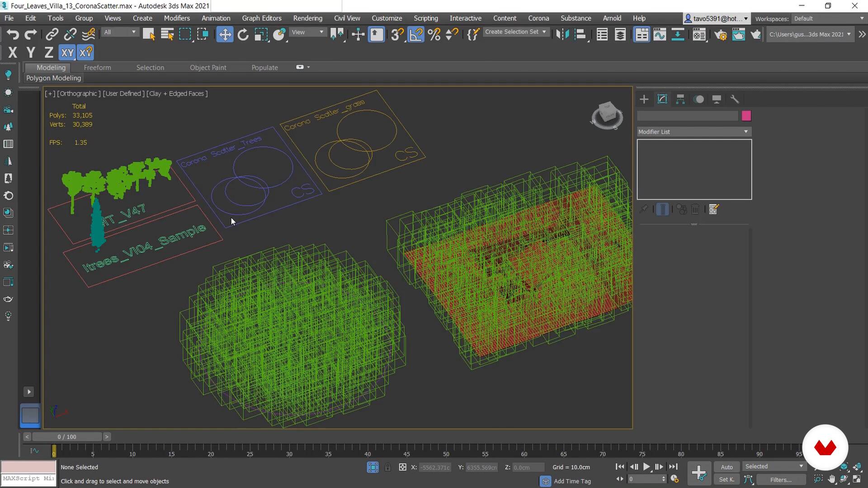The height and width of the screenshot is (488, 868).
Task: Open the Hierarchy tab in command panel
Action: tap(680, 99)
